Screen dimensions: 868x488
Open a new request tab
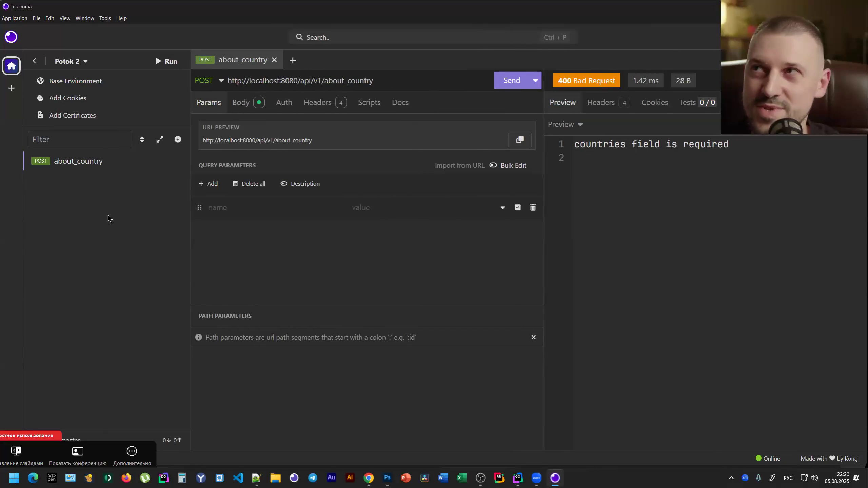pyautogui.click(x=293, y=60)
